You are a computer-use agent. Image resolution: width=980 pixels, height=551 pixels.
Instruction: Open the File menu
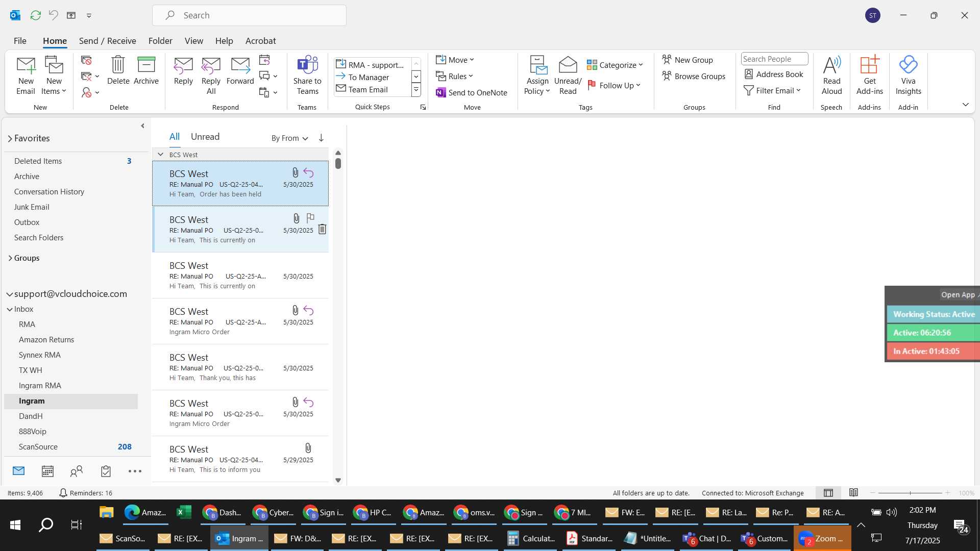tap(20, 41)
